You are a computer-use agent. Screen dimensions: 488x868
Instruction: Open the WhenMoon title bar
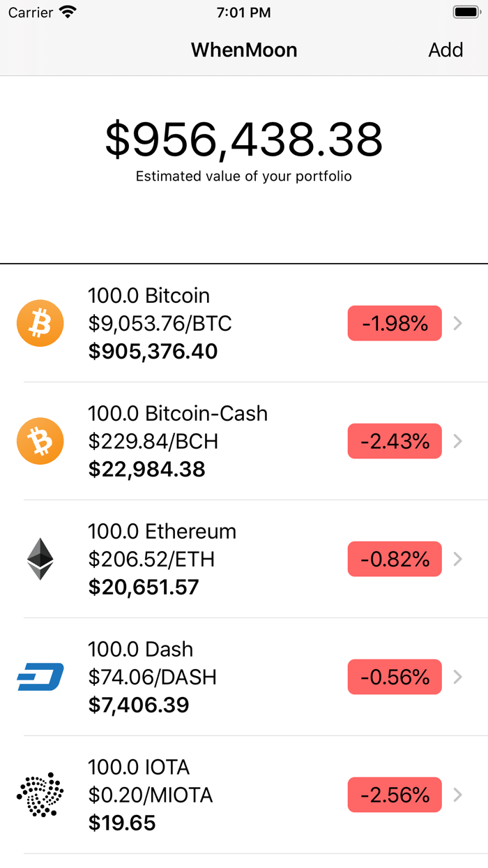(x=243, y=50)
